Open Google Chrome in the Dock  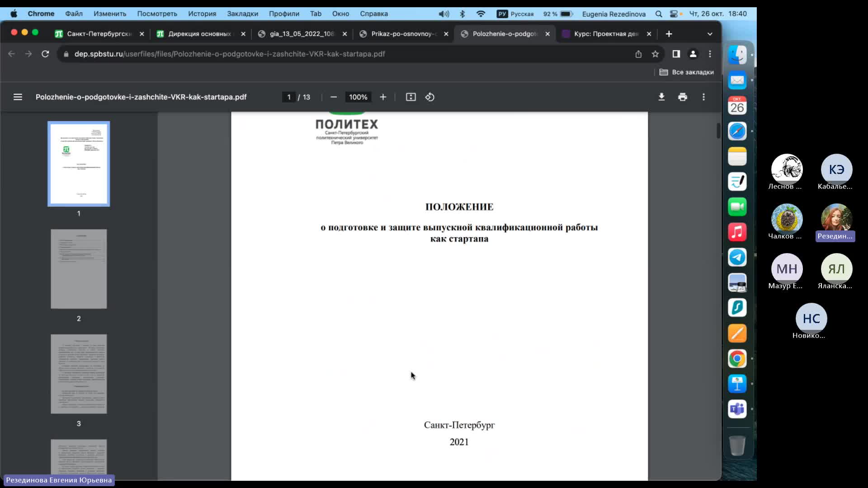pos(737,359)
